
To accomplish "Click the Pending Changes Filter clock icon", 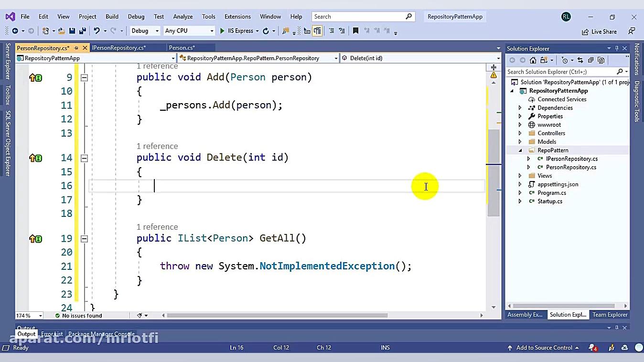I will 565,60.
